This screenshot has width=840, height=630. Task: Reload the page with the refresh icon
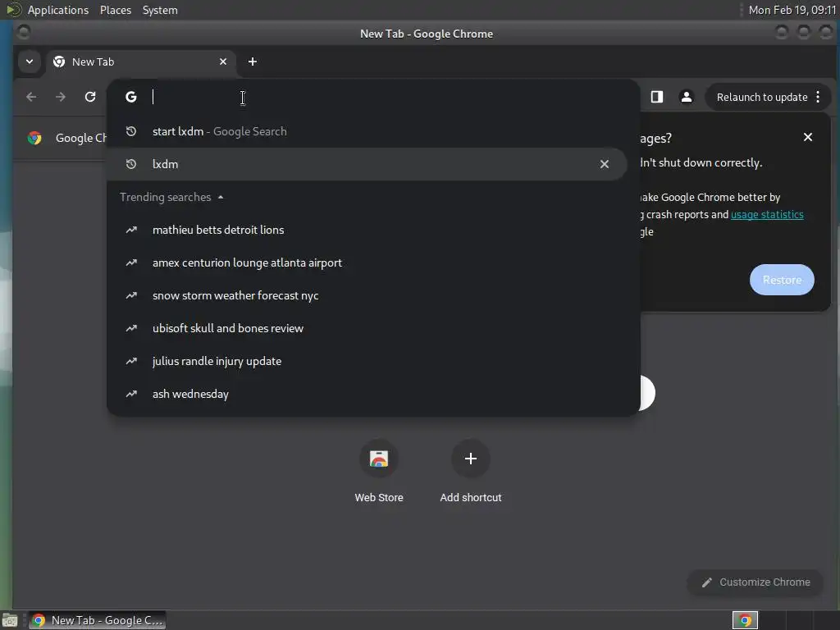click(90, 97)
